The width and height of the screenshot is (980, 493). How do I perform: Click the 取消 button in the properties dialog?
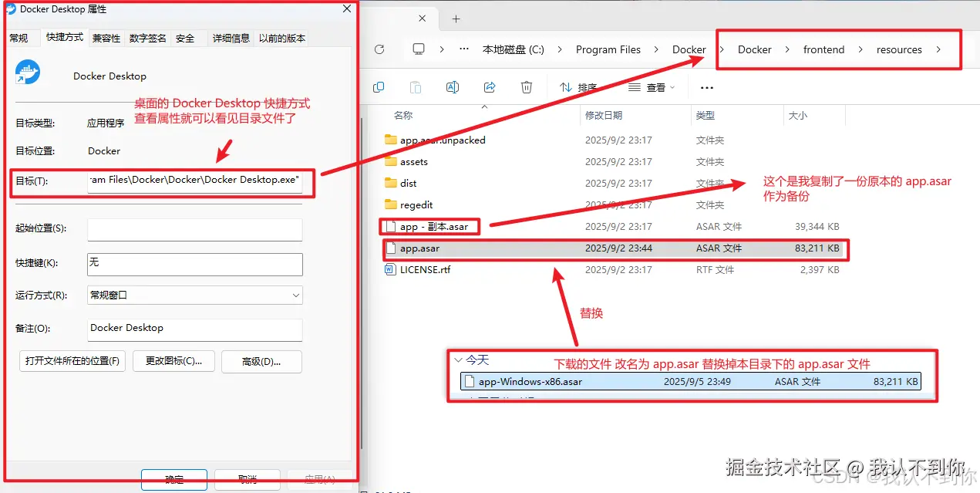[x=247, y=480]
